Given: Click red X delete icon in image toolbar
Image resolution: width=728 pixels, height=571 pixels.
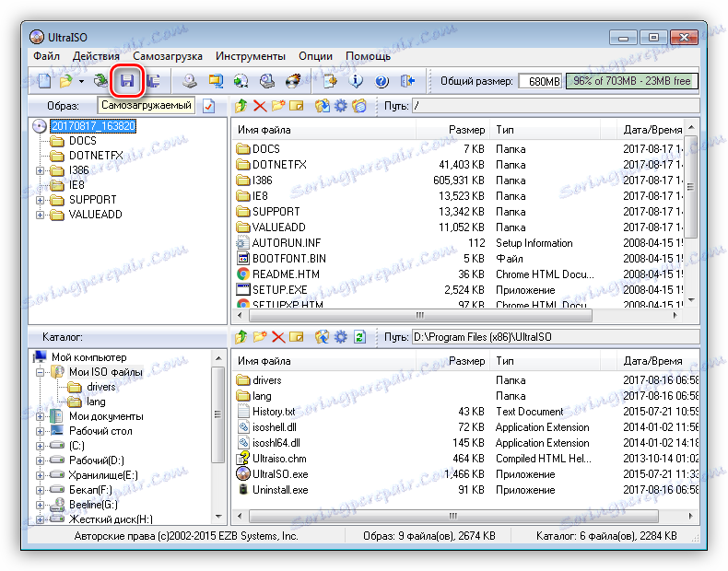Looking at the screenshot, I should pyautogui.click(x=260, y=106).
